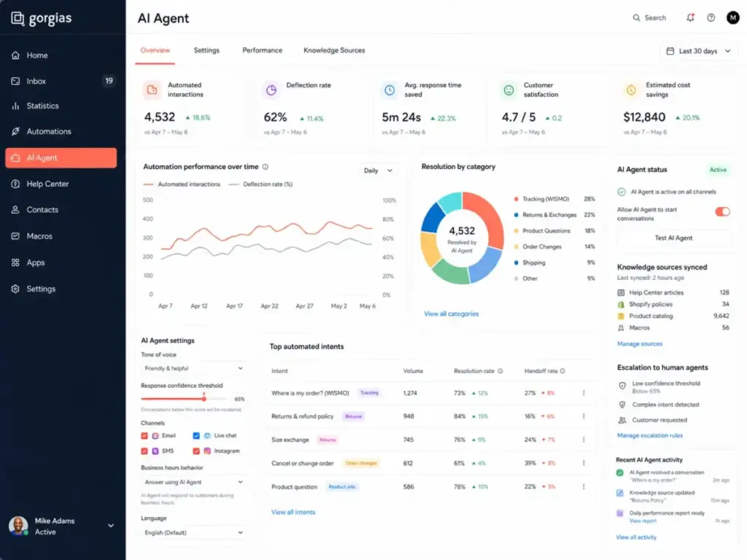Uncheck the Live chat channel checkbox
Viewport: 747px width, 560px height.
pyautogui.click(x=196, y=436)
